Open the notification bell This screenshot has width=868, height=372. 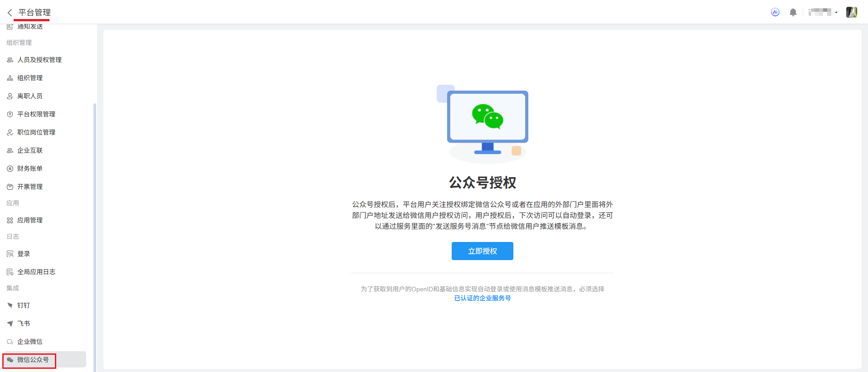click(x=793, y=12)
